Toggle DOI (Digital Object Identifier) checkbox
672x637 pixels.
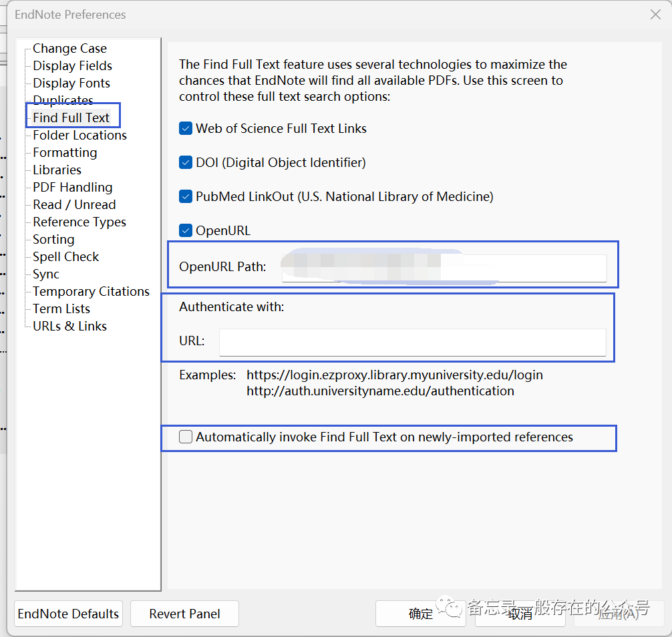tap(186, 162)
